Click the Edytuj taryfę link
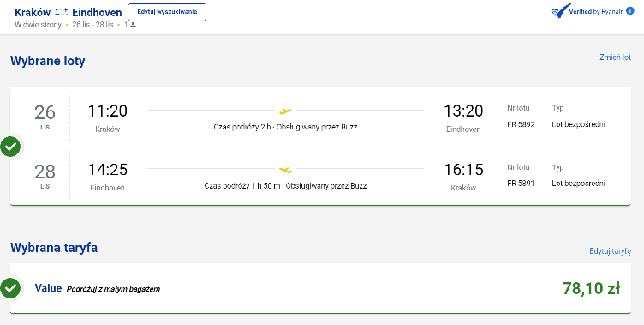The width and height of the screenshot is (644, 325). pos(611,251)
